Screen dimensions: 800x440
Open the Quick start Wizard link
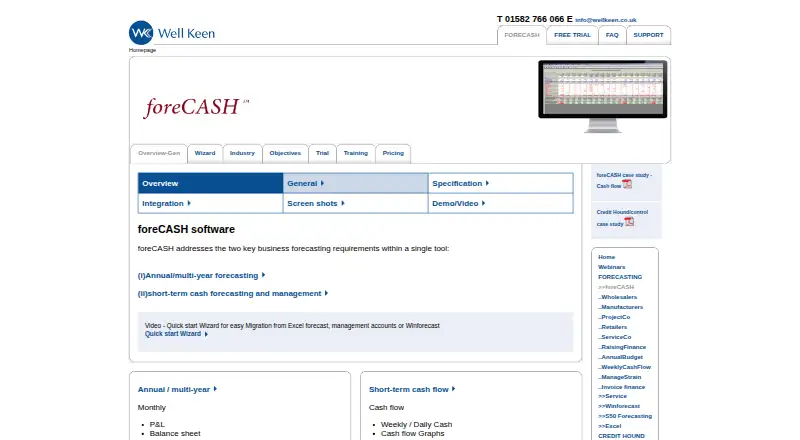[x=176, y=334]
